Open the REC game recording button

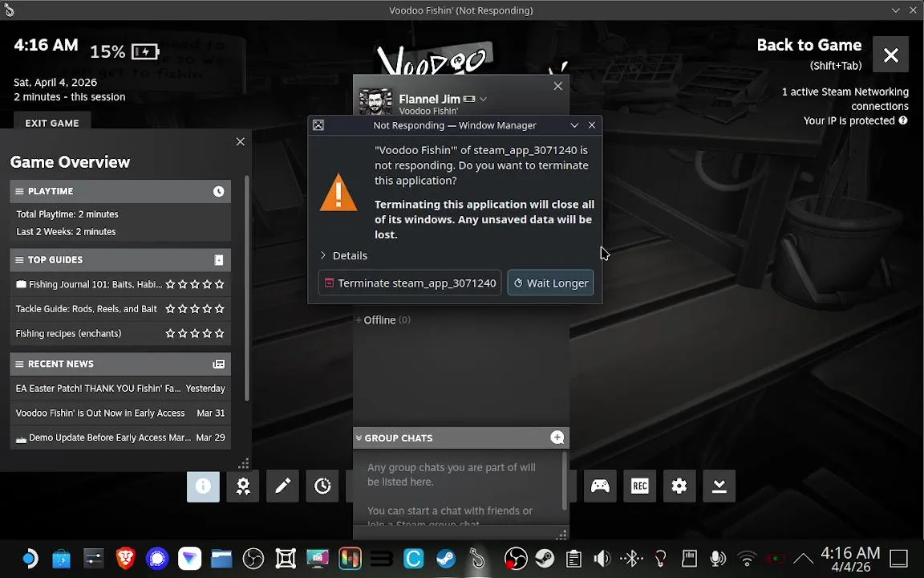(x=639, y=486)
